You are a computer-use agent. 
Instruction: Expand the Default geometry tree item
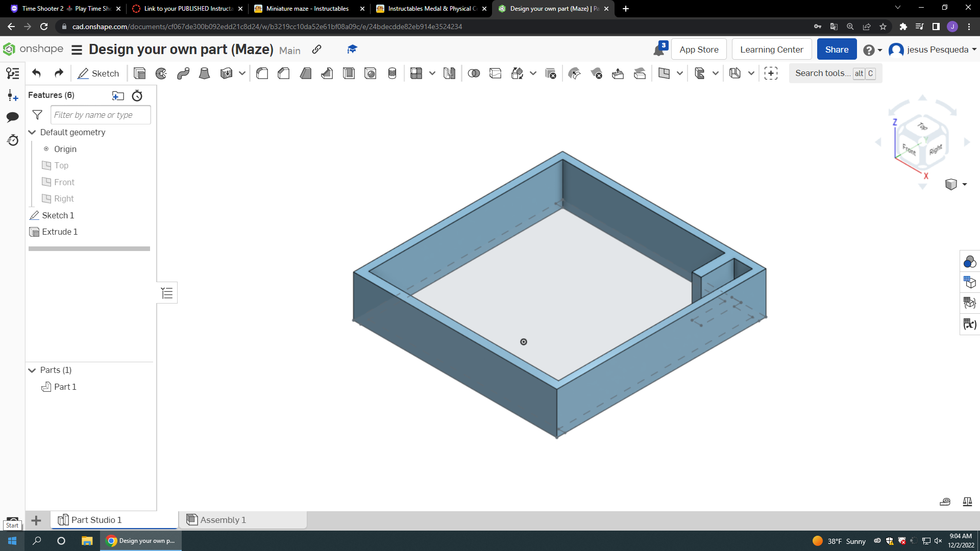pyautogui.click(x=32, y=132)
